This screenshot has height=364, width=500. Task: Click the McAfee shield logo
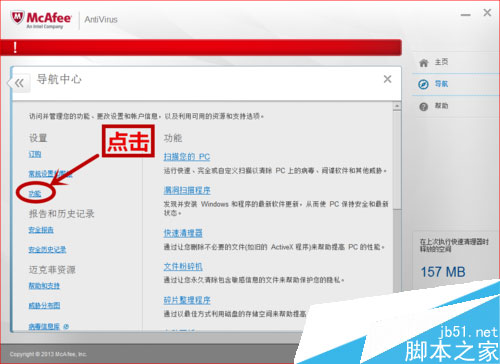[x=18, y=17]
